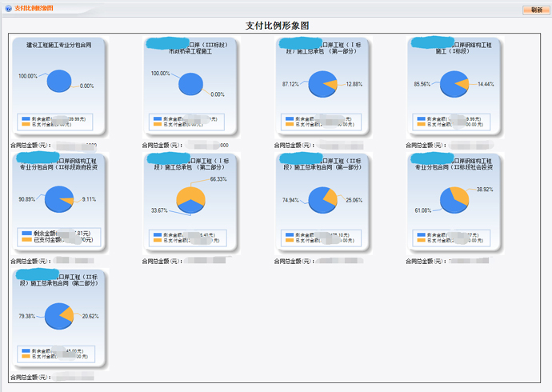Click orange 已支付金额 legend swatch in 79.38% chart

click(27, 356)
